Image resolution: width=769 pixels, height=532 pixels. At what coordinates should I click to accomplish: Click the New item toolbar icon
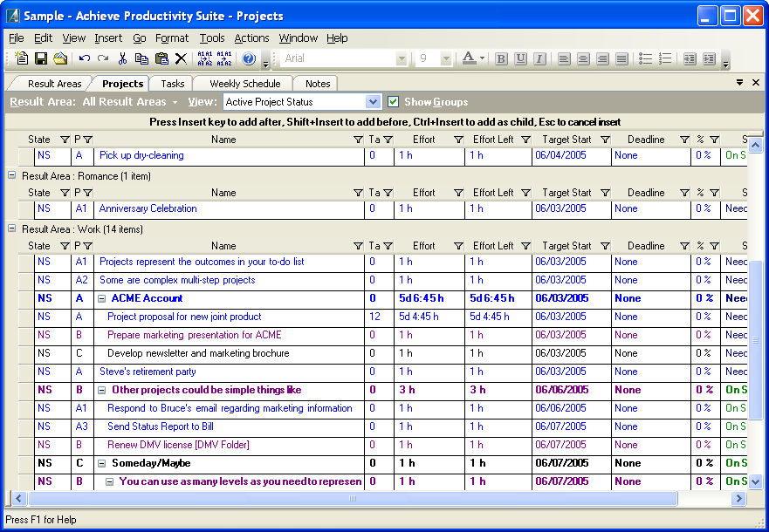point(22,58)
